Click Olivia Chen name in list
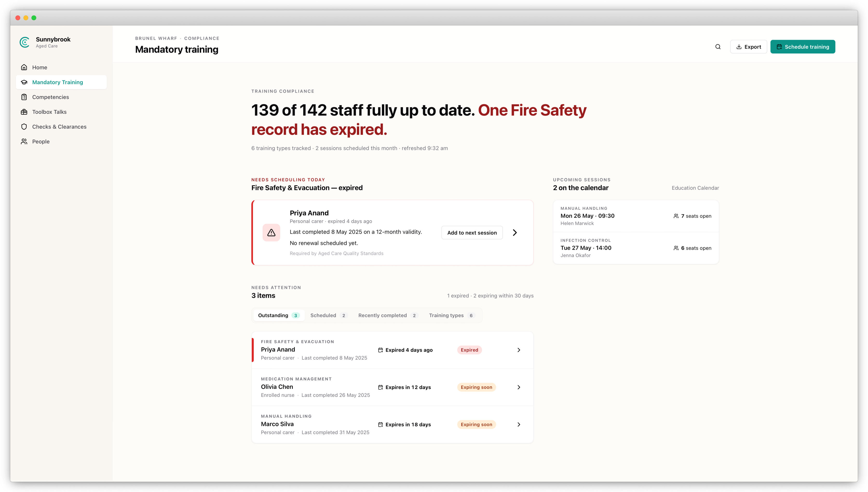 [x=277, y=387]
